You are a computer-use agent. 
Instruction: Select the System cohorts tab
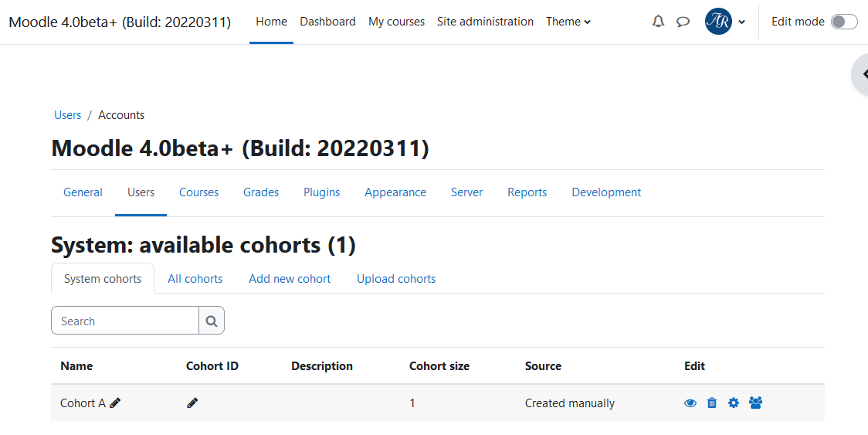tap(103, 279)
